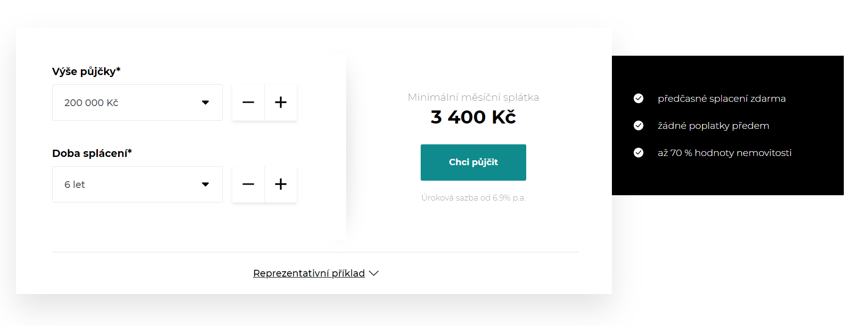This screenshot has width=868, height=326.
Task: Click checkmark icon for předčasné splacení zdarma
Action: tap(639, 98)
